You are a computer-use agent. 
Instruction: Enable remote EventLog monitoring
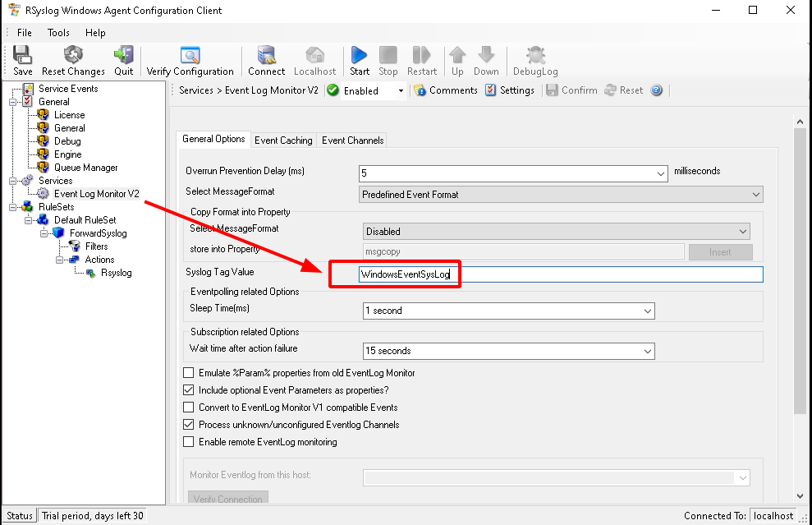(188, 441)
